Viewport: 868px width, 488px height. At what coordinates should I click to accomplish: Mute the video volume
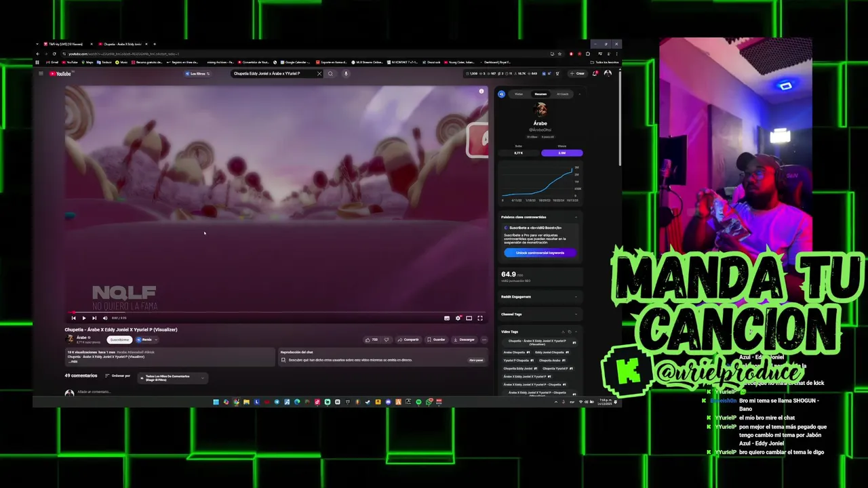click(105, 318)
